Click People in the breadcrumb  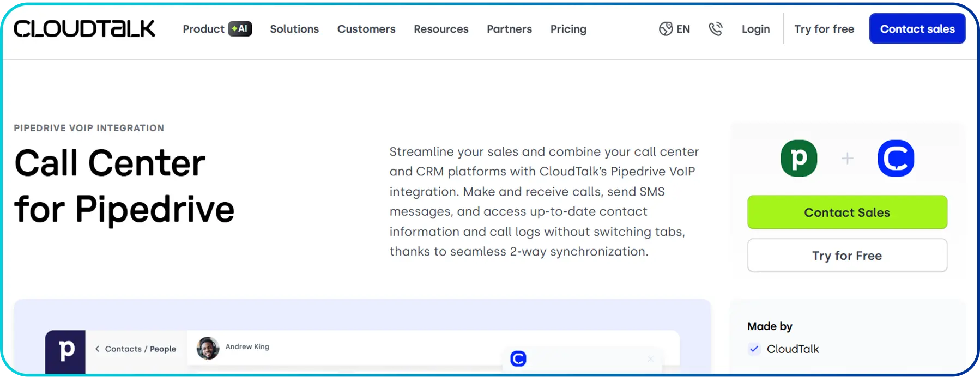(163, 349)
